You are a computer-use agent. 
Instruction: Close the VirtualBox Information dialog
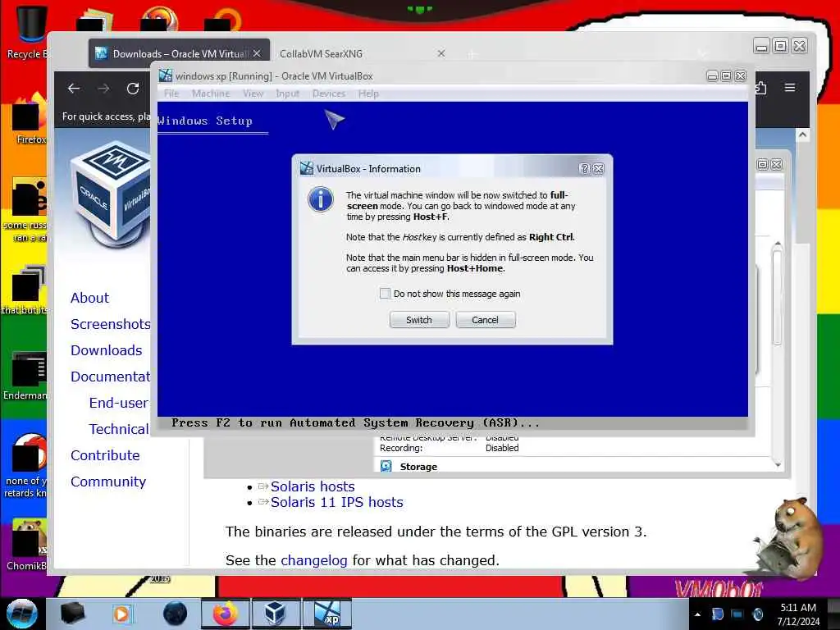point(598,169)
